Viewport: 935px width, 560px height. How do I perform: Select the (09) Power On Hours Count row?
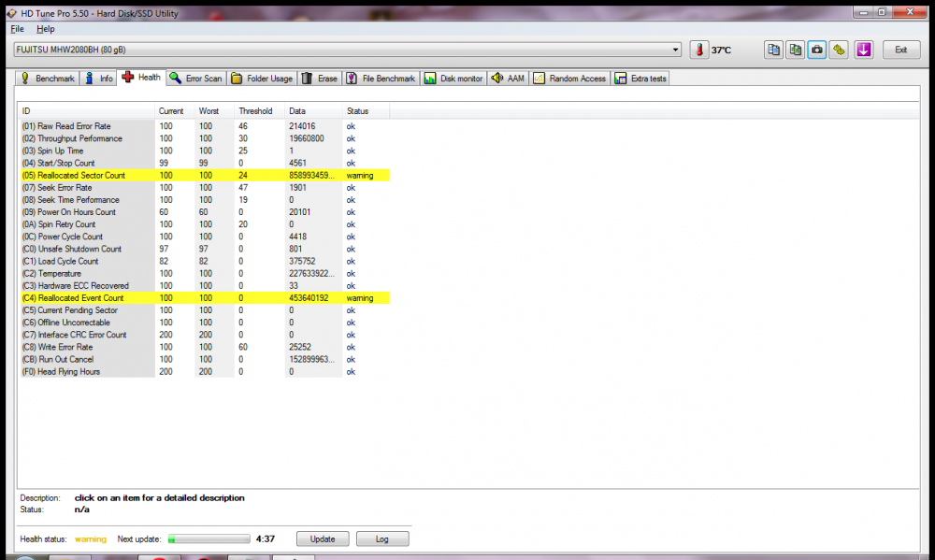(205, 211)
